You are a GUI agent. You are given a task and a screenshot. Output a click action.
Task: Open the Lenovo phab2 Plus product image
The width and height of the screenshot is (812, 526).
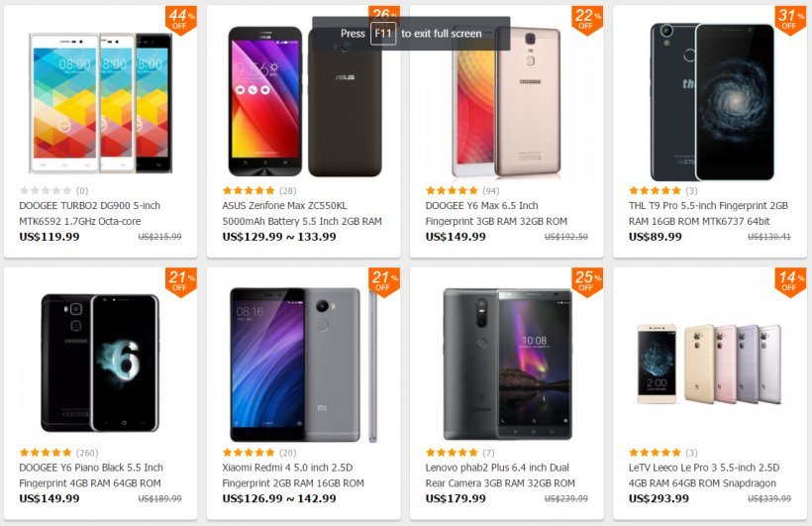point(507,365)
